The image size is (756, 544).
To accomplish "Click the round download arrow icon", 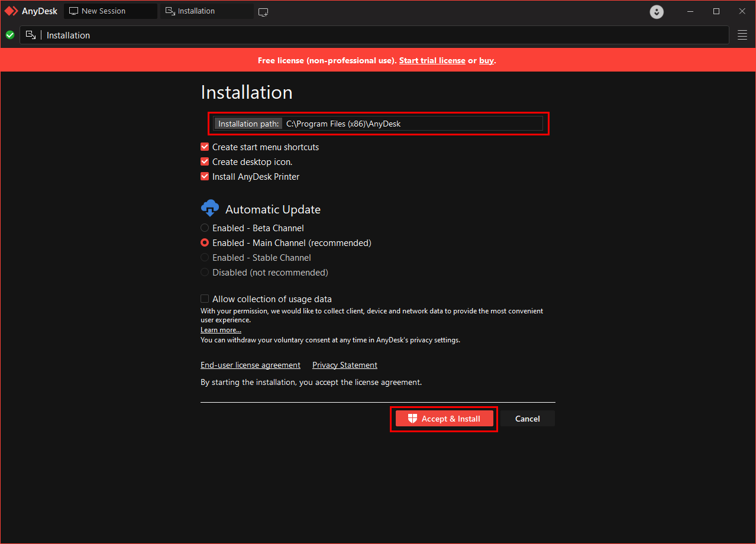I will coord(657,12).
